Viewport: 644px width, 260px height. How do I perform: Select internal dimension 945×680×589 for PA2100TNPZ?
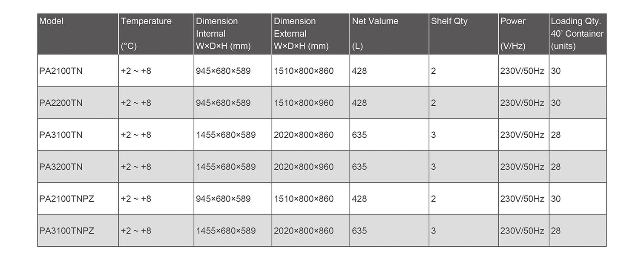223,199
